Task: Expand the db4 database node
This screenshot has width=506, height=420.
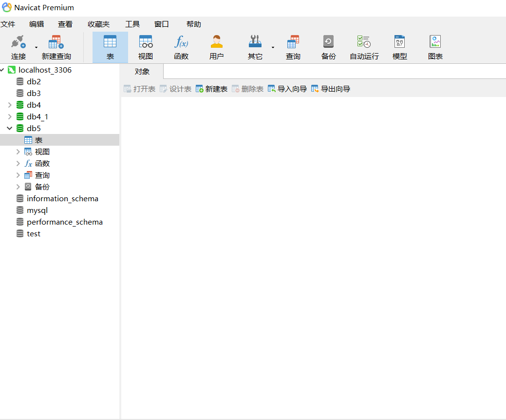Action: pos(10,105)
